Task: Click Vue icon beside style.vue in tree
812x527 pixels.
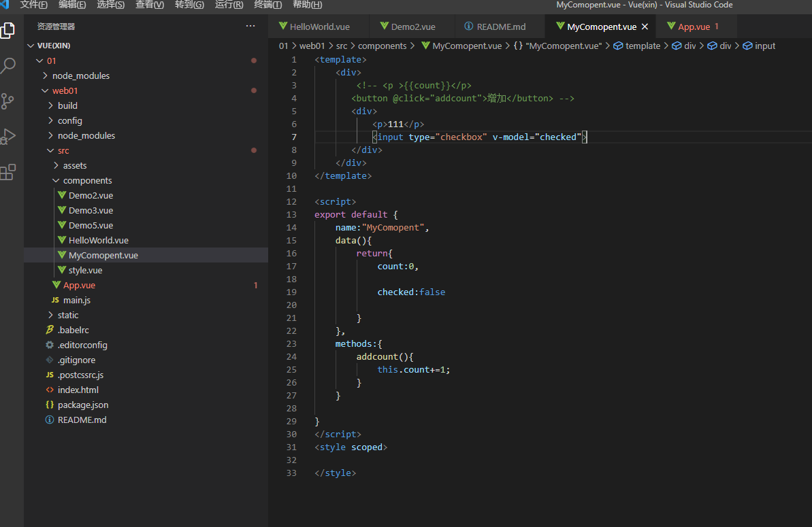Action: 62,270
